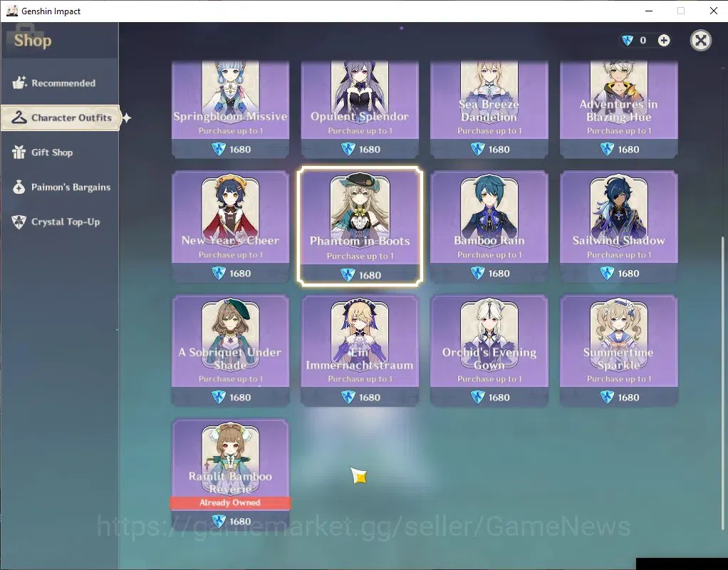Image resolution: width=728 pixels, height=570 pixels.
Task: Select the New Year's Cheer outfit
Action: pos(230,227)
